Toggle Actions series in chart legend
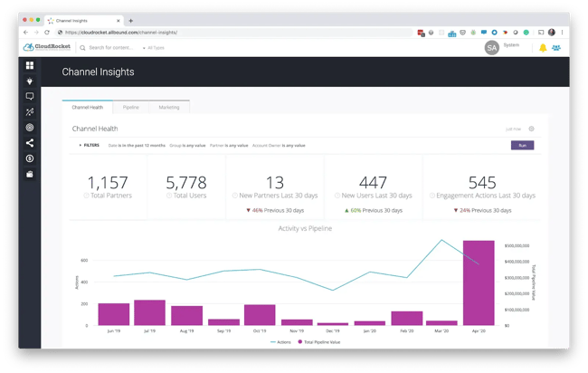This screenshot has height=373, width=588. [280, 342]
